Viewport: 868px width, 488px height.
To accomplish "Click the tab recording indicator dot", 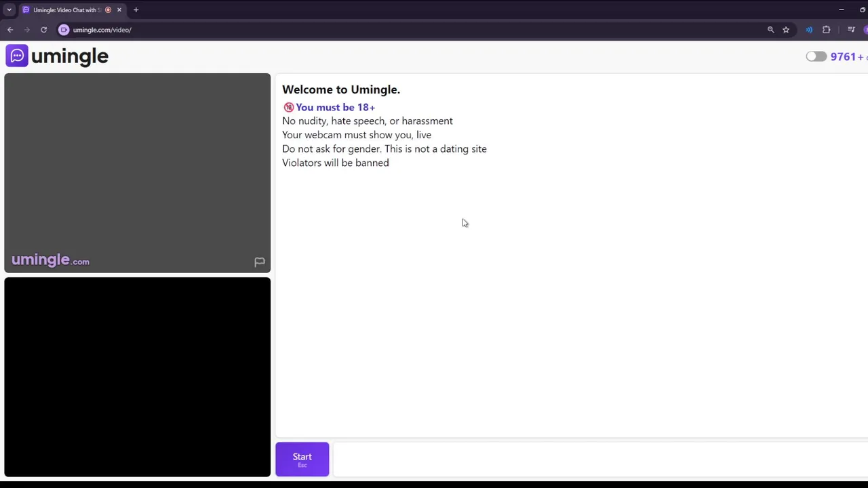I will coord(108,10).
